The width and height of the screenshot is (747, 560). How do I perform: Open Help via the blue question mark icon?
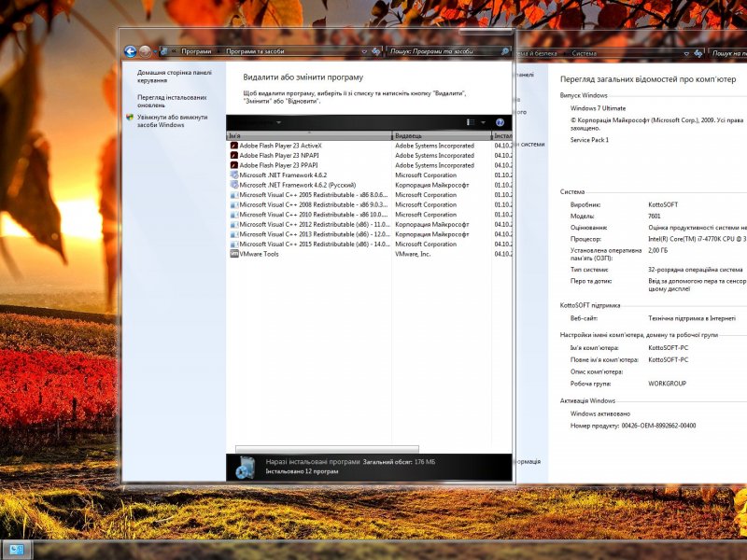click(500, 122)
